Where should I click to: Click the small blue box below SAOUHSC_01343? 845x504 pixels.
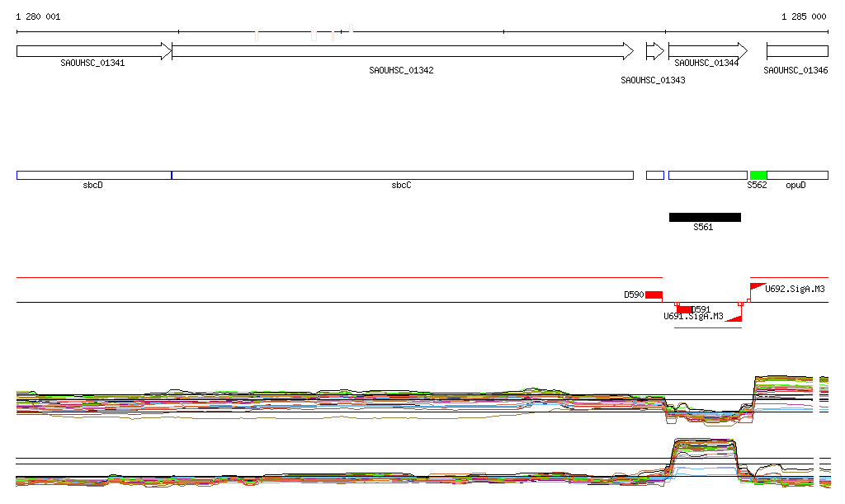coord(654,175)
